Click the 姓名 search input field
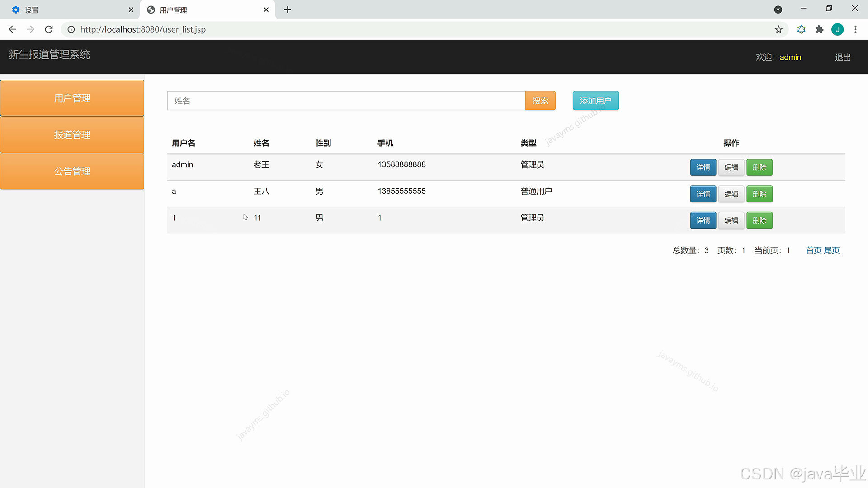 click(346, 101)
